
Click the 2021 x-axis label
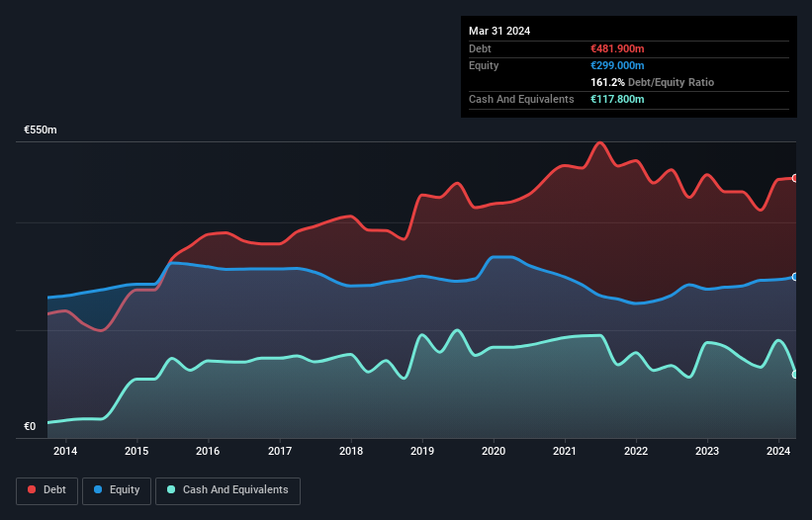click(565, 451)
